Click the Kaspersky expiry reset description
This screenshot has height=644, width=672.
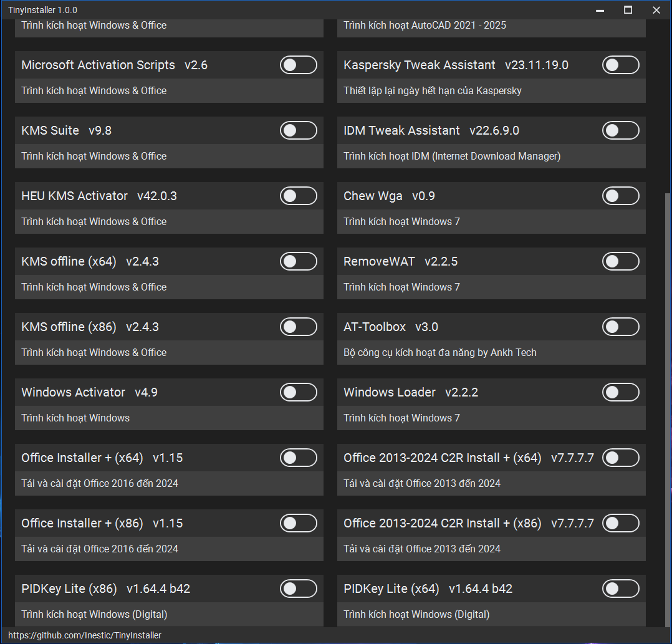click(x=433, y=91)
